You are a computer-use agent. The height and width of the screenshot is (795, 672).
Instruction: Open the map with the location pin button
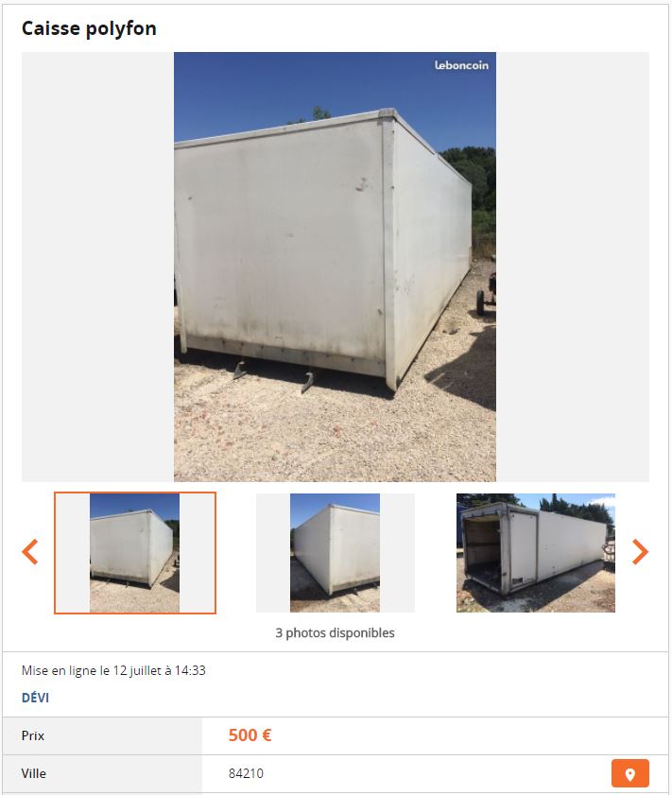point(629,773)
